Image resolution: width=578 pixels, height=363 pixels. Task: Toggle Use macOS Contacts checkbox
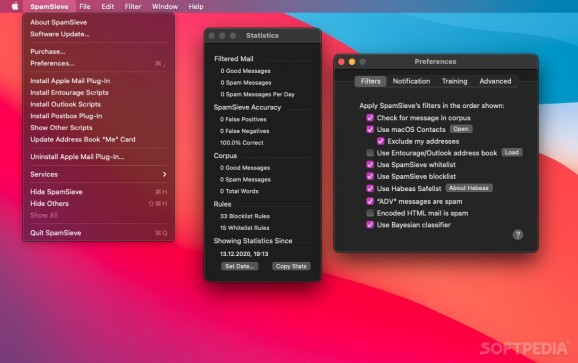pos(370,129)
